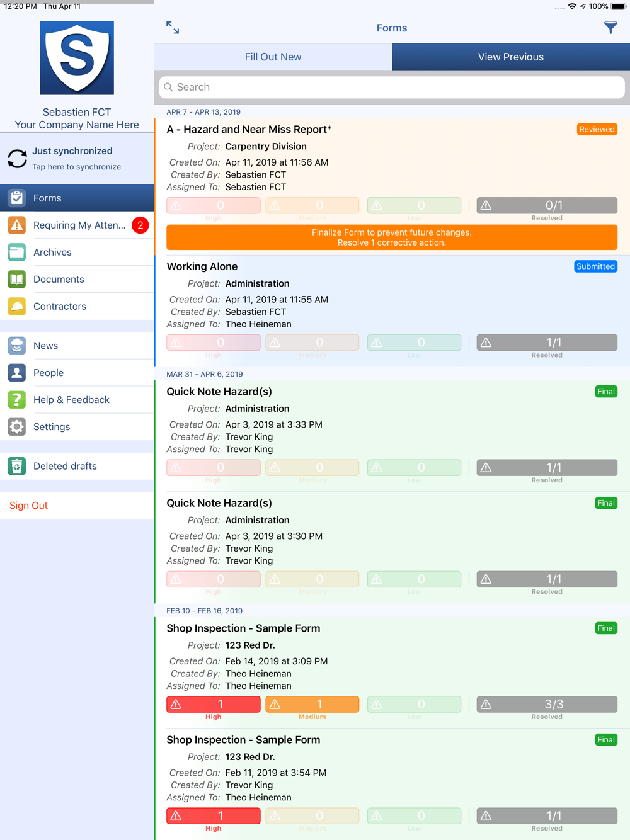Tap Final badge on Feb 11 inspection
Image resolution: width=630 pixels, height=840 pixels.
click(606, 740)
